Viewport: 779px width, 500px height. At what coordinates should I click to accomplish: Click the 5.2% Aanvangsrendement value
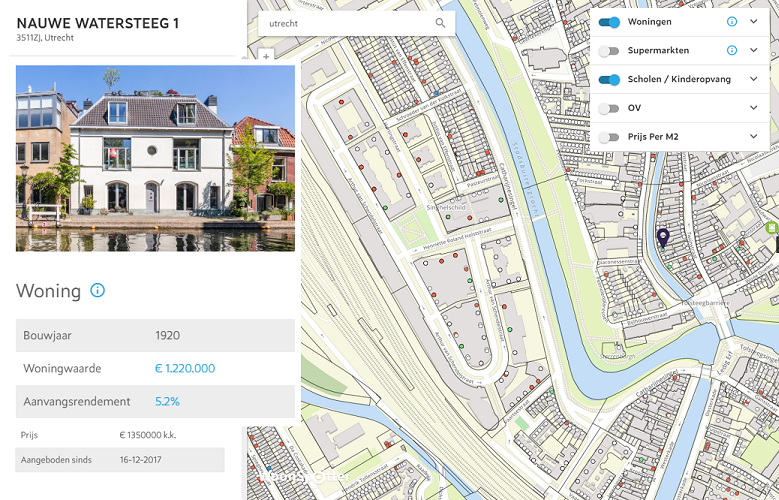167,402
